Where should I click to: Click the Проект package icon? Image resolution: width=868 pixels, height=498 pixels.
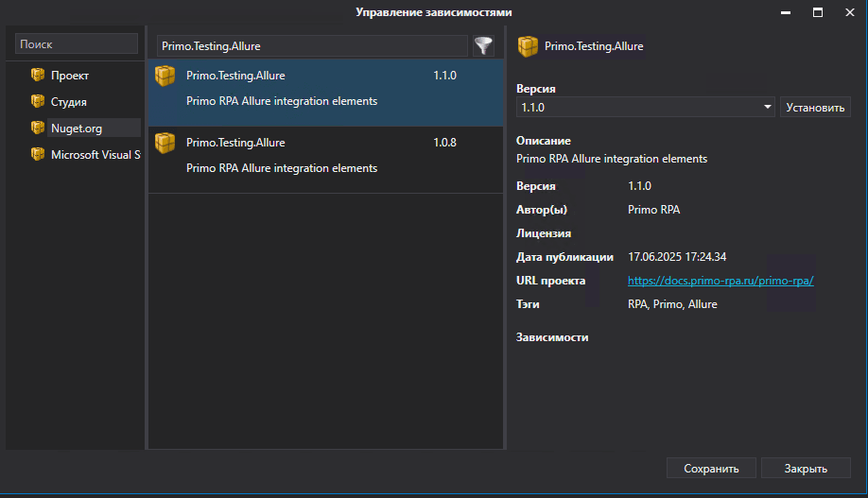[x=38, y=75]
